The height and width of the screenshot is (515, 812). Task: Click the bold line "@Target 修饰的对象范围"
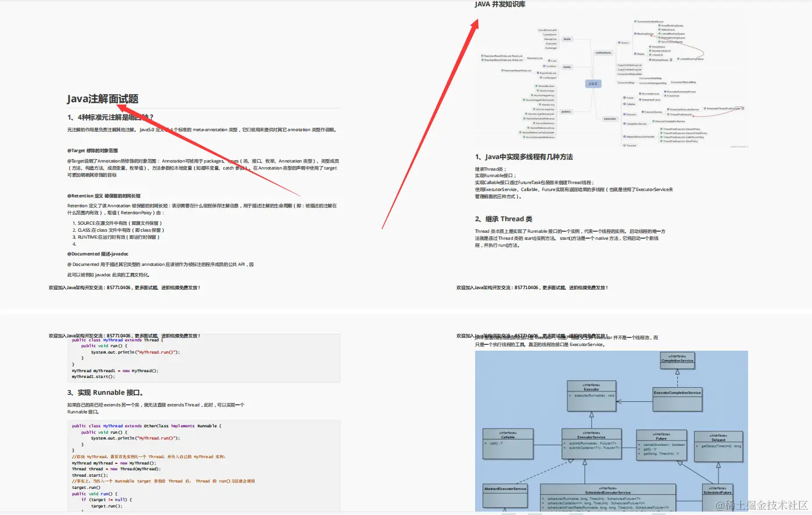[92, 150]
